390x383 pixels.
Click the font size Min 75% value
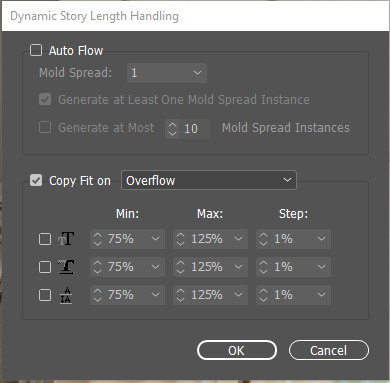point(120,239)
